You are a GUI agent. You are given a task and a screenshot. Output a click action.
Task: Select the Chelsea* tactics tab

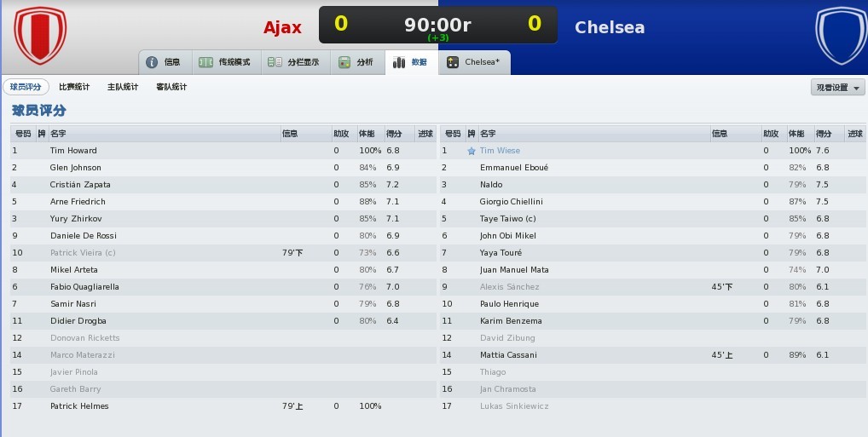(x=474, y=62)
